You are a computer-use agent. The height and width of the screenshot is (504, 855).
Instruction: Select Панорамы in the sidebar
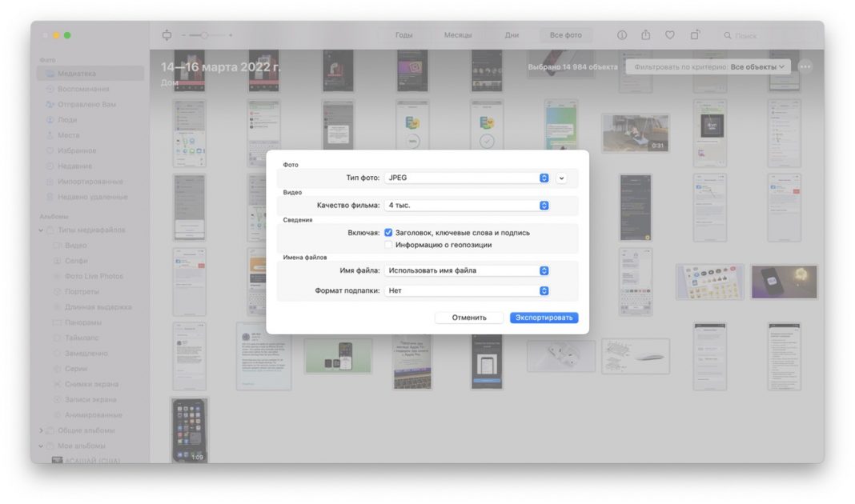click(x=90, y=322)
